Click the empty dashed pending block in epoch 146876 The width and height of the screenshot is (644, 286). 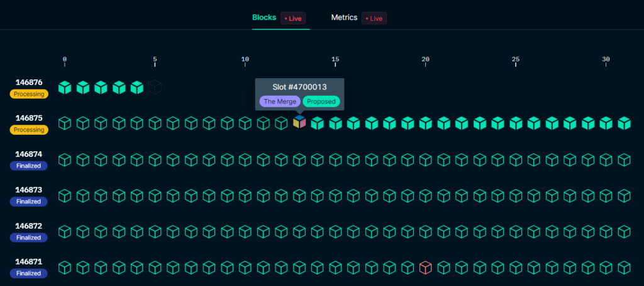click(x=155, y=88)
